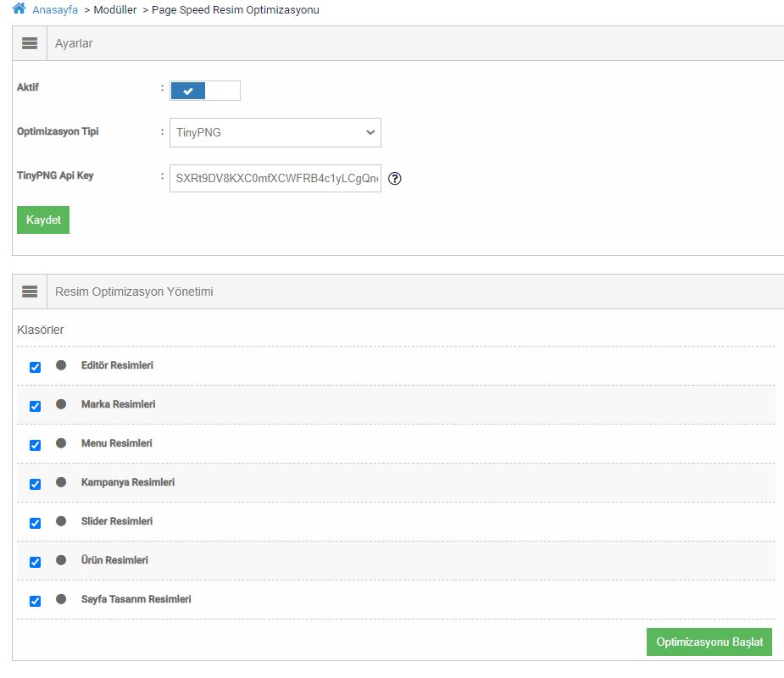Go to Modüller in breadcrumb
784x678 pixels.
[x=114, y=10]
